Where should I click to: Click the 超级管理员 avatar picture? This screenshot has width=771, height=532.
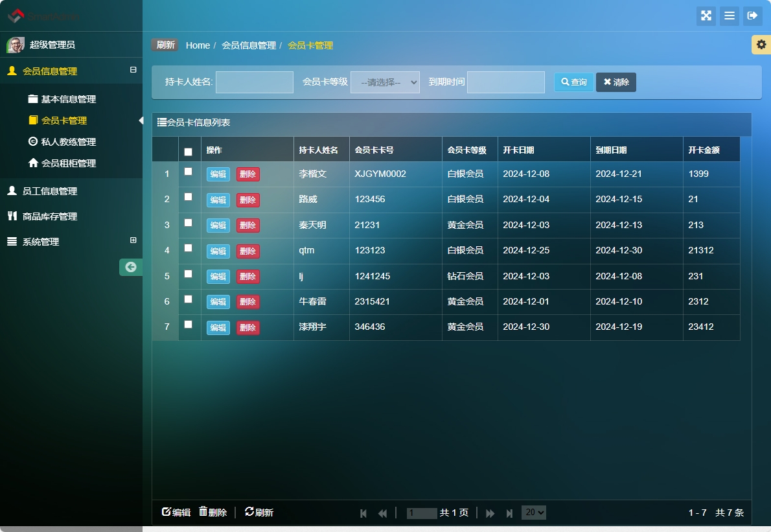pyautogui.click(x=16, y=45)
